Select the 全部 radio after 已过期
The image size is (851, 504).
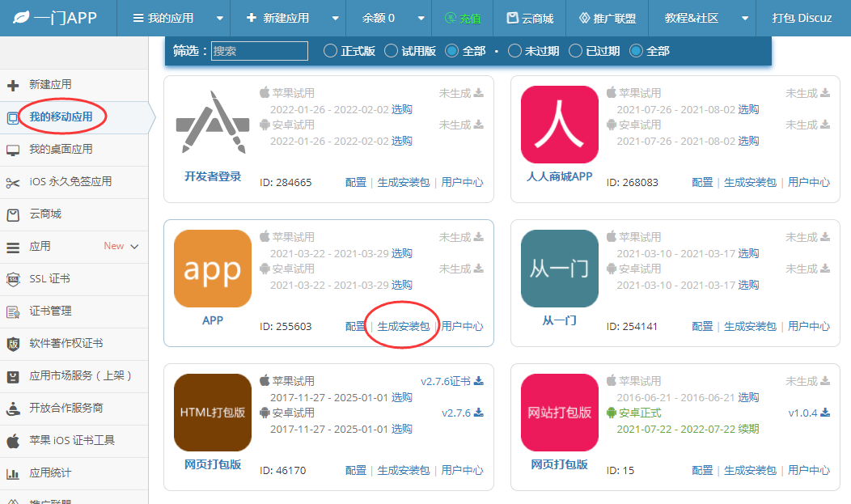pyautogui.click(x=636, y=51)
